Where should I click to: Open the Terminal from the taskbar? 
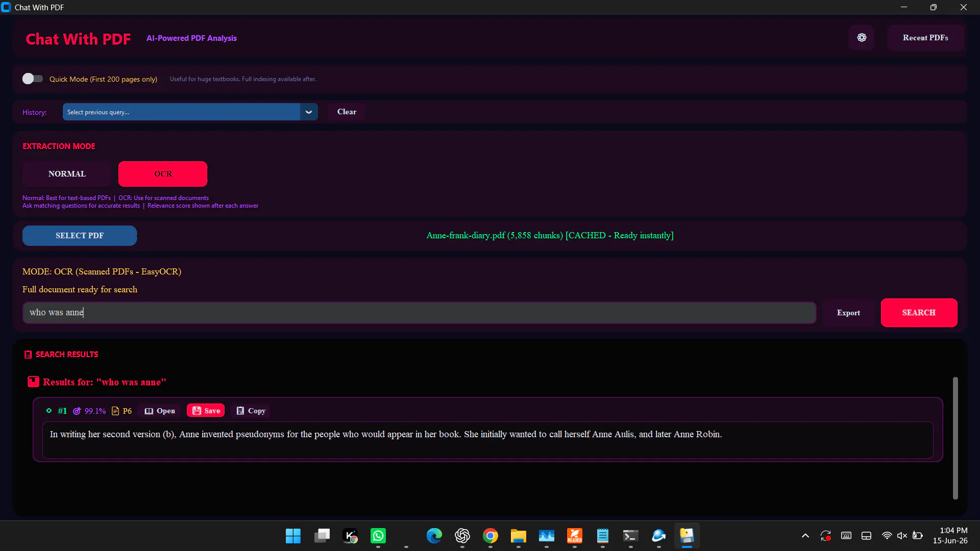631,536
